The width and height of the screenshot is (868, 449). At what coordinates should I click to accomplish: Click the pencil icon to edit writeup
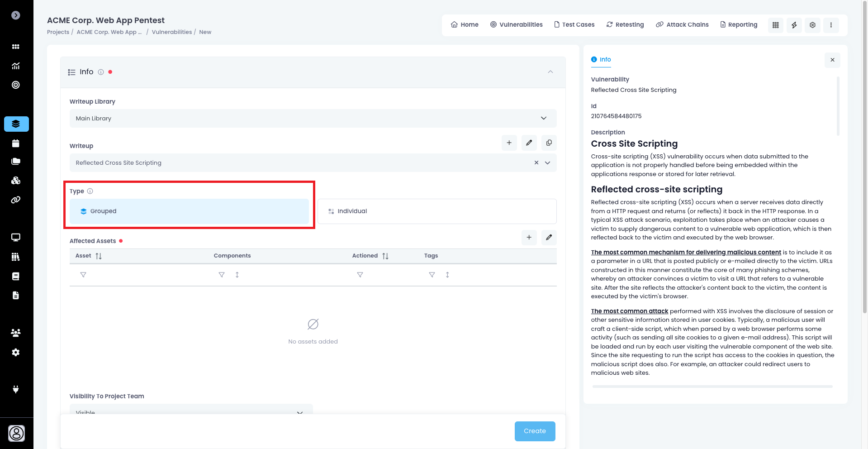pyautogui.click(x=529, y=143)
